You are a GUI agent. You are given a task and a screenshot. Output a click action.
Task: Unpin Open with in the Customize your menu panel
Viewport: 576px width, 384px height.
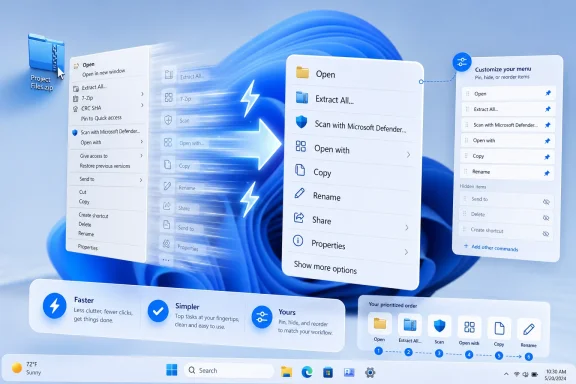pyautogui.click(x=547, y=141)
